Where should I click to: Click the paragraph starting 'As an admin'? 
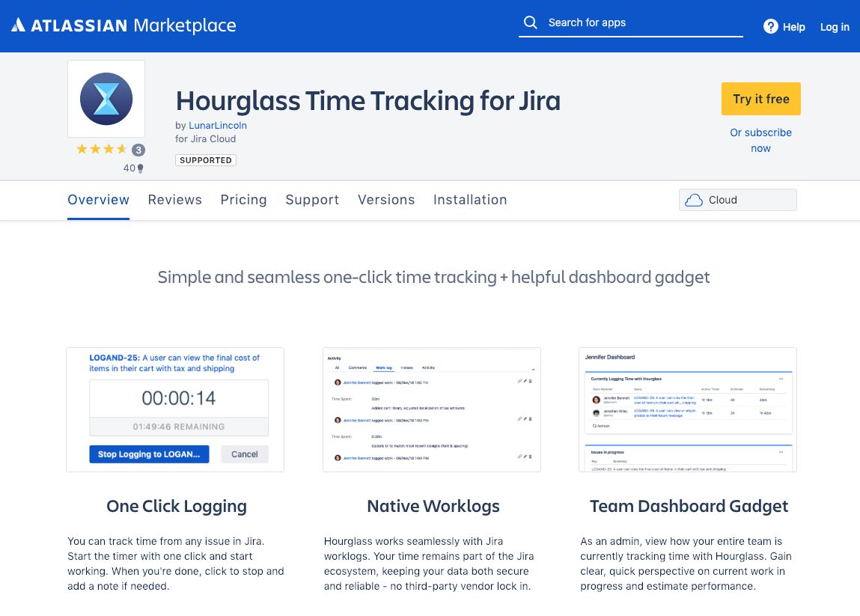pyautogui.click(x=686, y=564)
